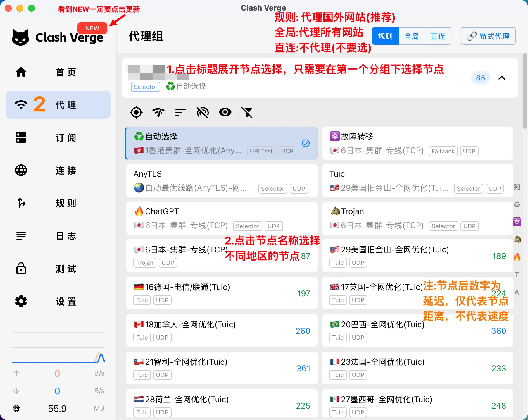Image resolution: width=528 pixels, height=420 pixels.
Task: Click the vertical scrollbar of proxy list
Action: click(525, 91)
